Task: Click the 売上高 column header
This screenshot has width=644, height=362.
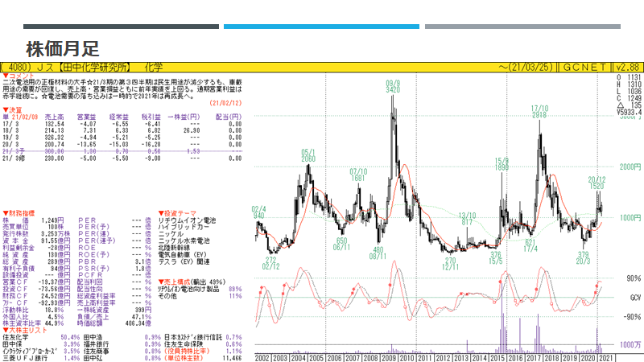Action: pyautogui.click(x=54, y=117)
